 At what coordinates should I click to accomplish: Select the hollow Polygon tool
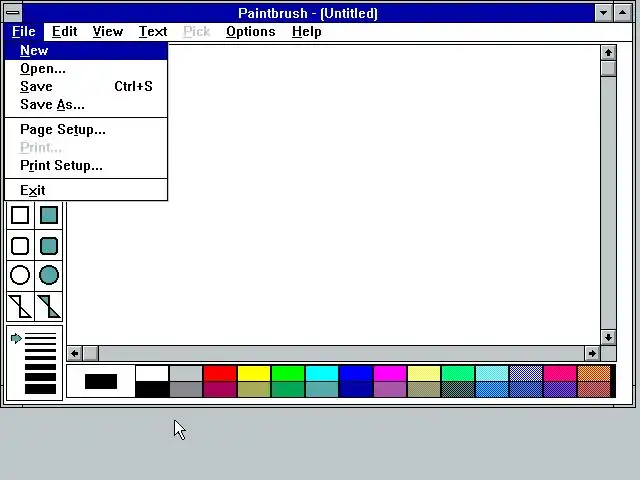20,307
